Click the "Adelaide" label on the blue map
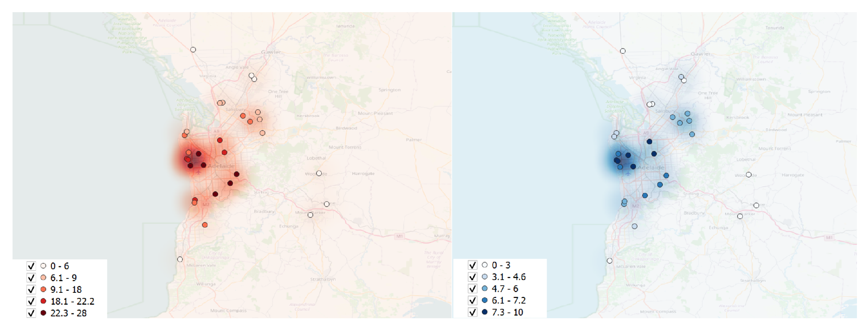This screenshot has height=330, width=868. pyautogui.click(x=651, y=168)
